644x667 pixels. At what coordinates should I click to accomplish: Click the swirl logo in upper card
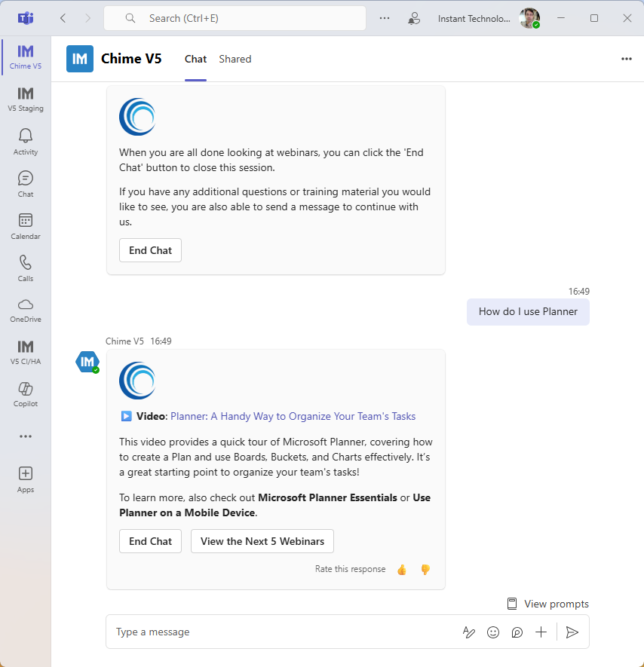click(x=137, y=117)
